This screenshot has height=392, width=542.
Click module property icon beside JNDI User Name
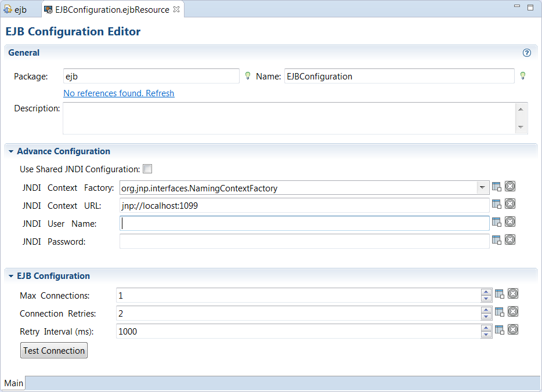tap(497, 222)
